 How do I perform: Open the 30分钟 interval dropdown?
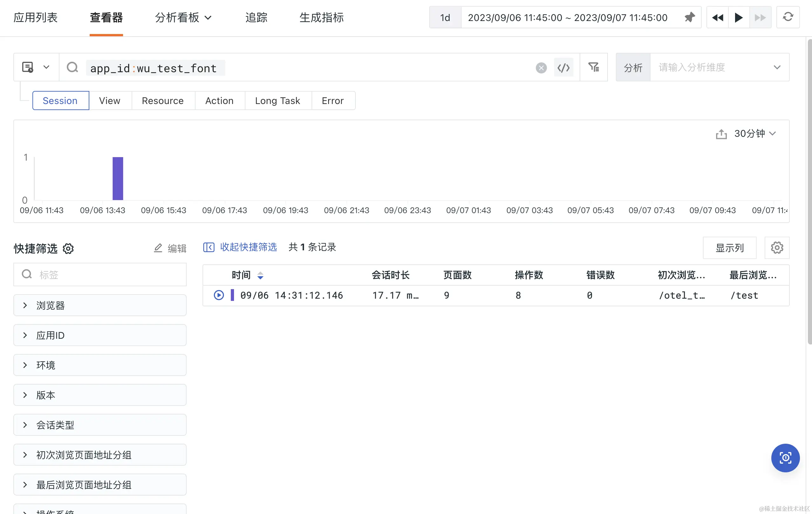(x=755, y=134)
